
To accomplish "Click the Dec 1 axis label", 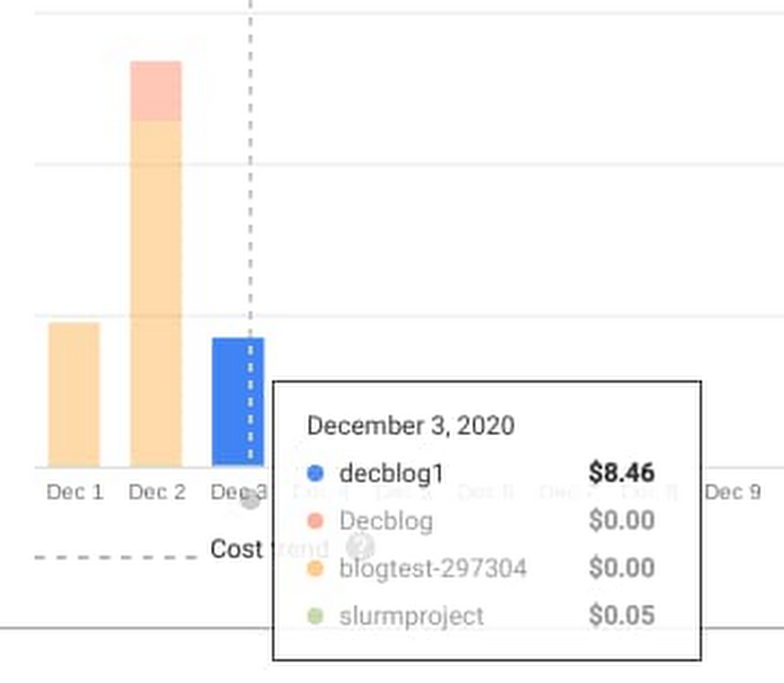I will click(75, 492).
